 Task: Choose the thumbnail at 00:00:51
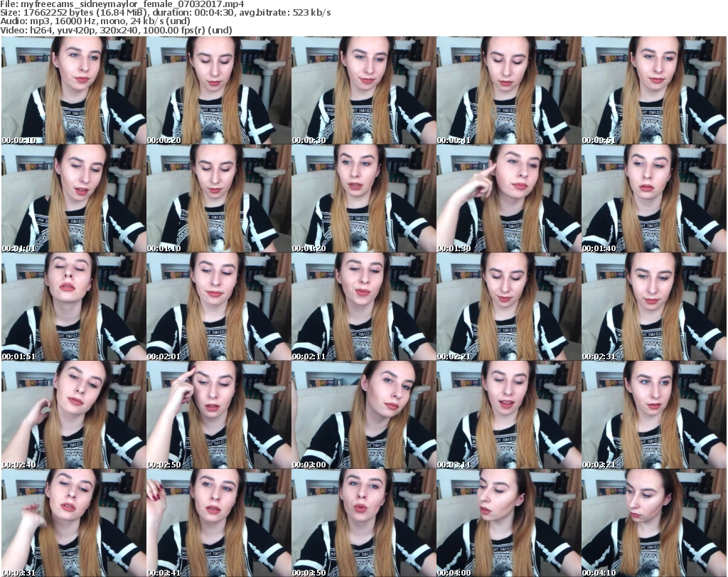click(x=654, y=90)
